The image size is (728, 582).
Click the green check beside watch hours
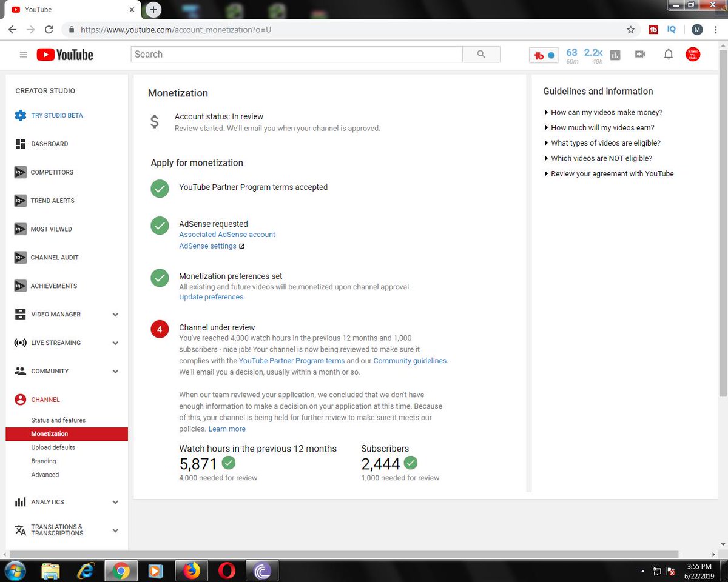229,463
